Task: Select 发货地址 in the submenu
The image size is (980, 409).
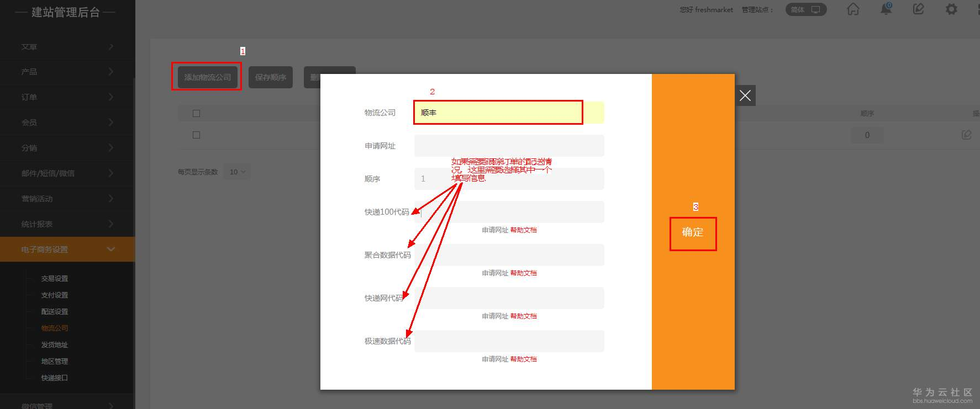Action: click(x=55, y=345)
